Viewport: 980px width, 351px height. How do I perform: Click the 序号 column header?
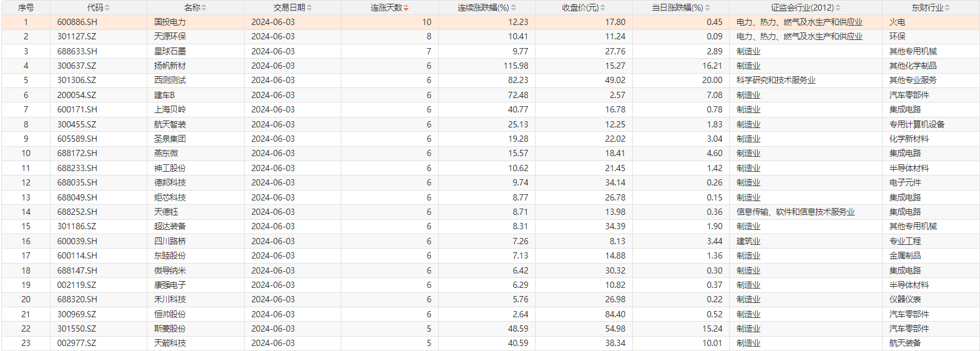coord(26,7)
